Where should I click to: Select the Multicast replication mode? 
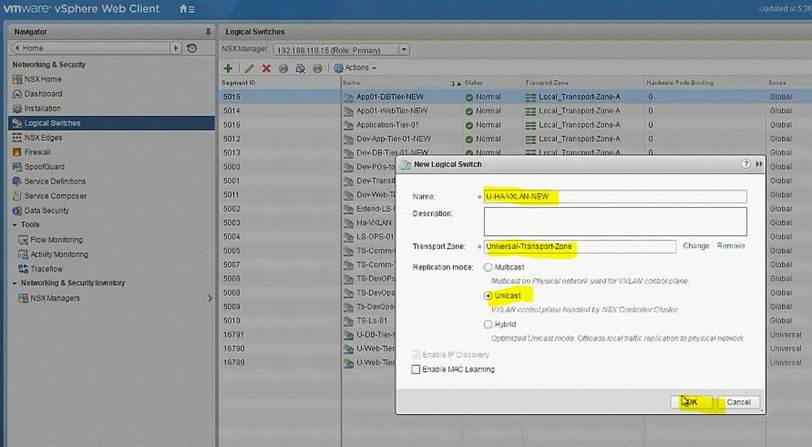[488, 268]
